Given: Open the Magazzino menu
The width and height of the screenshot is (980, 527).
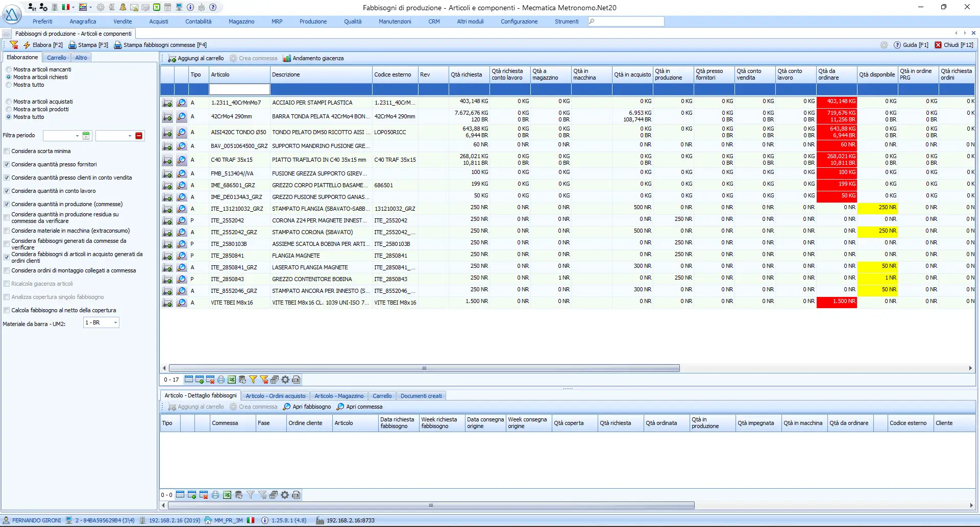Looking at the screenshot, I should (241, 21).
